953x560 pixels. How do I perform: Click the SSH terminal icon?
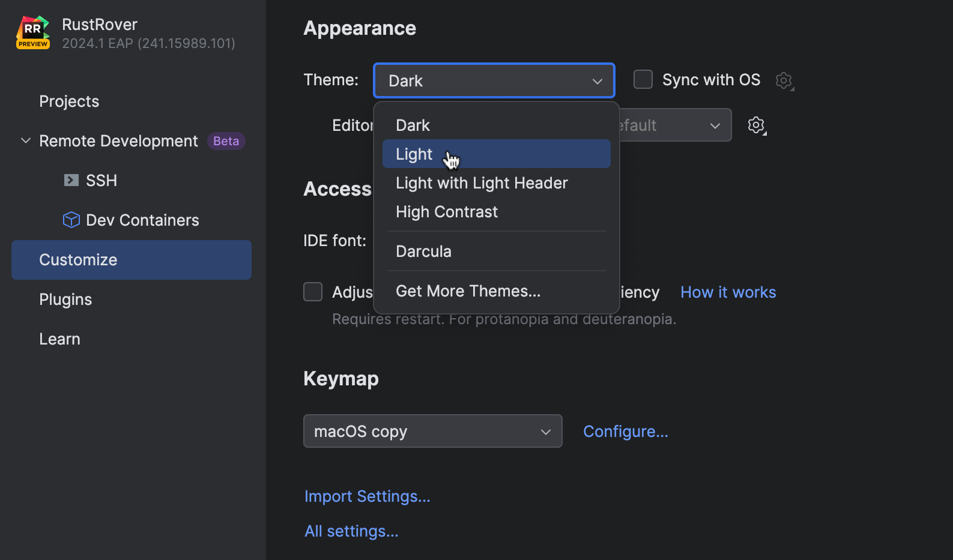click(x=71, y=180)
